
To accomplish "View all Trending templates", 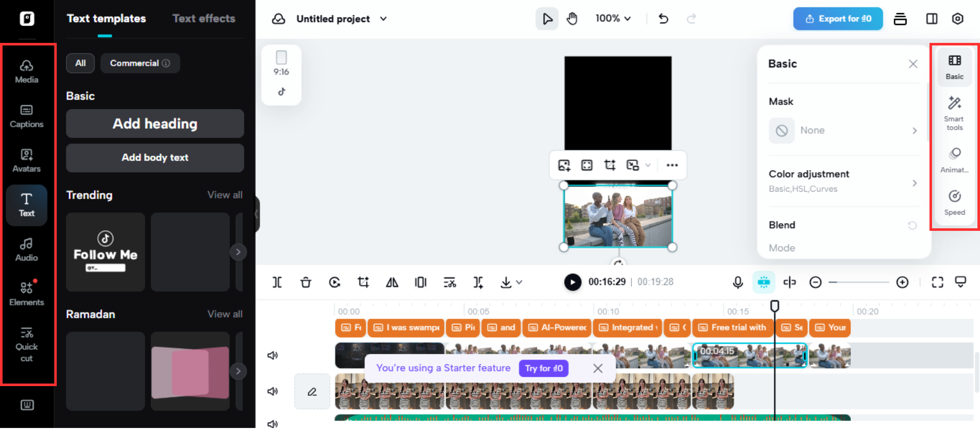I will pos(225,195).
